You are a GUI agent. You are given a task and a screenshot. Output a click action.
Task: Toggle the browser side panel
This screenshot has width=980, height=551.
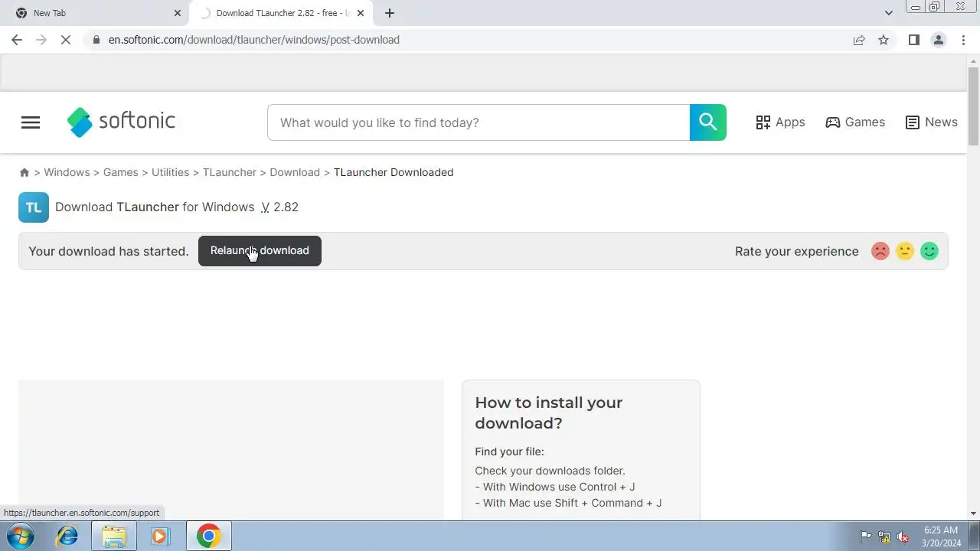913,40
